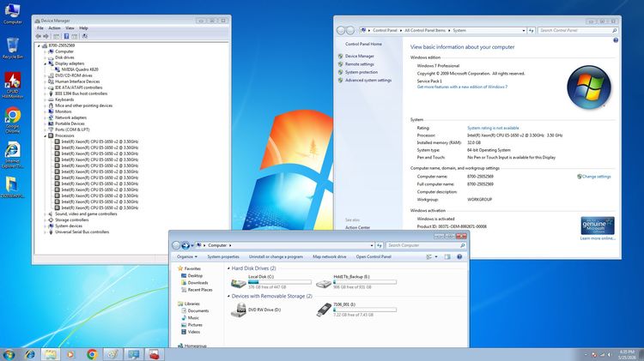Open Downloads in Favorites sidebar
The height and width of the screenshot is (361, 644).
197,283
